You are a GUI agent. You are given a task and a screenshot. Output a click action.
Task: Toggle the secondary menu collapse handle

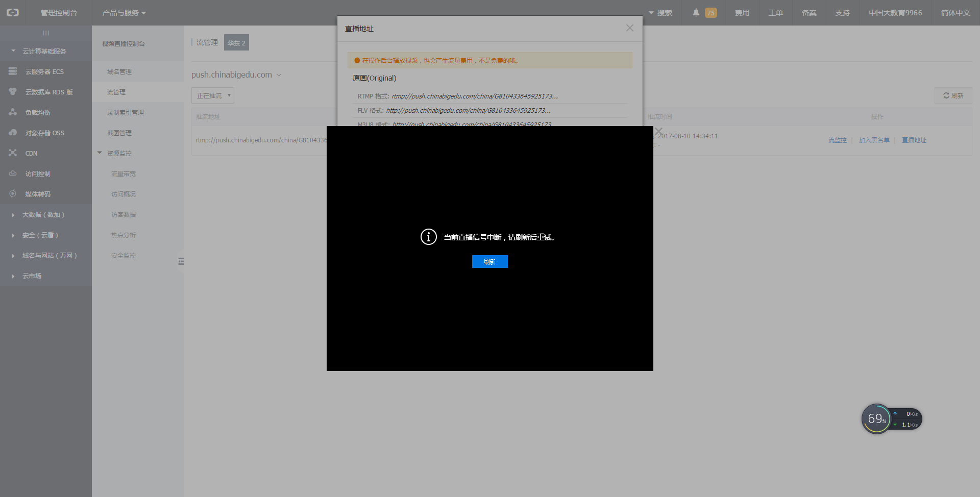[181, 261]
